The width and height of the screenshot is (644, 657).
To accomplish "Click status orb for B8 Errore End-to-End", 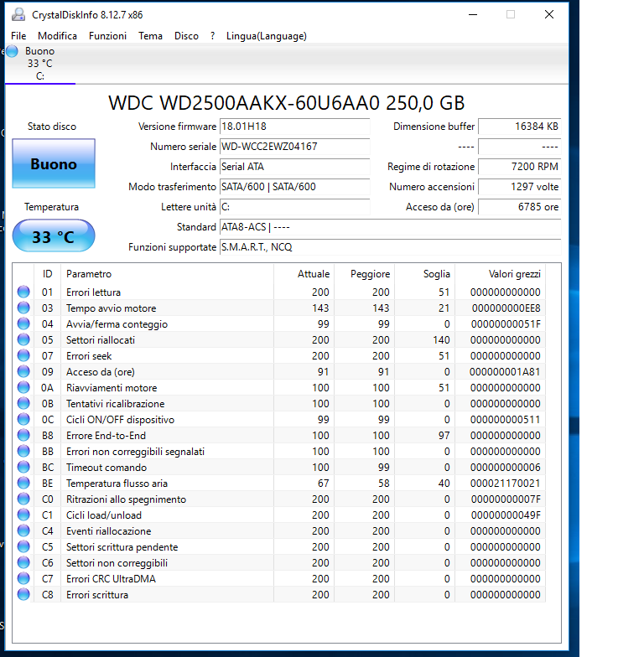I will click(23, 436).
